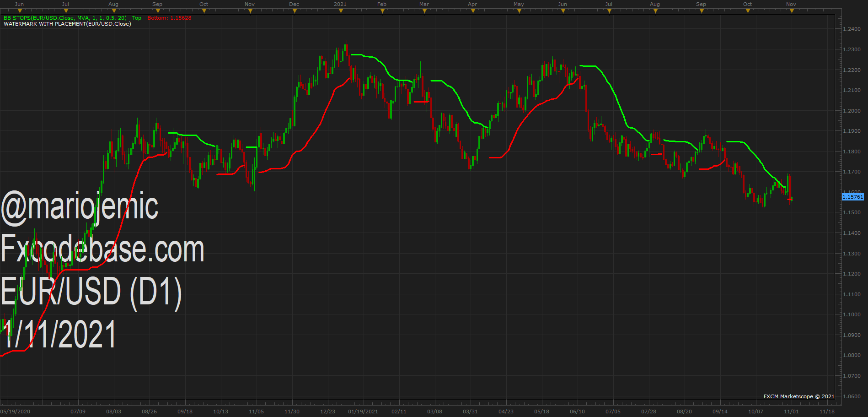Click the 1.0700 price axis label
868x417 pixels.
point(852,376)
